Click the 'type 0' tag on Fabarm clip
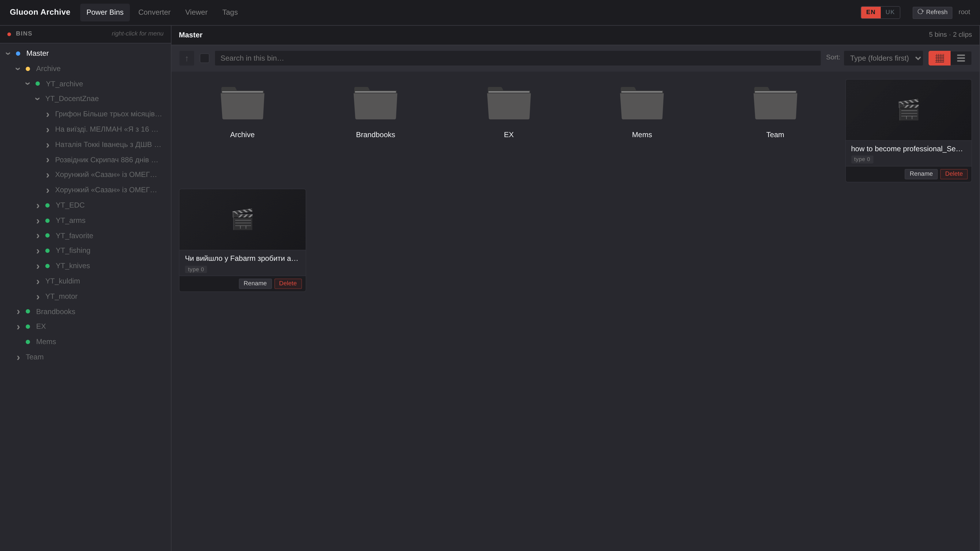980x551 pixels. coord(196,270)
